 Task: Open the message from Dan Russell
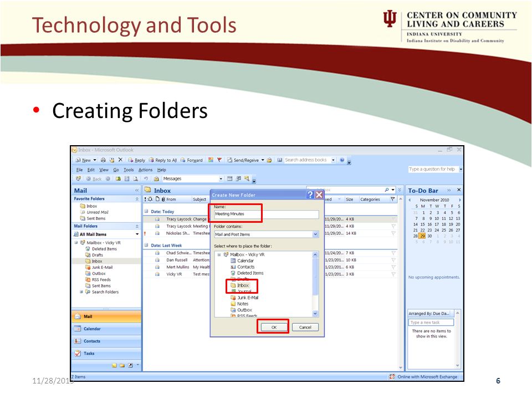(176, 260)
